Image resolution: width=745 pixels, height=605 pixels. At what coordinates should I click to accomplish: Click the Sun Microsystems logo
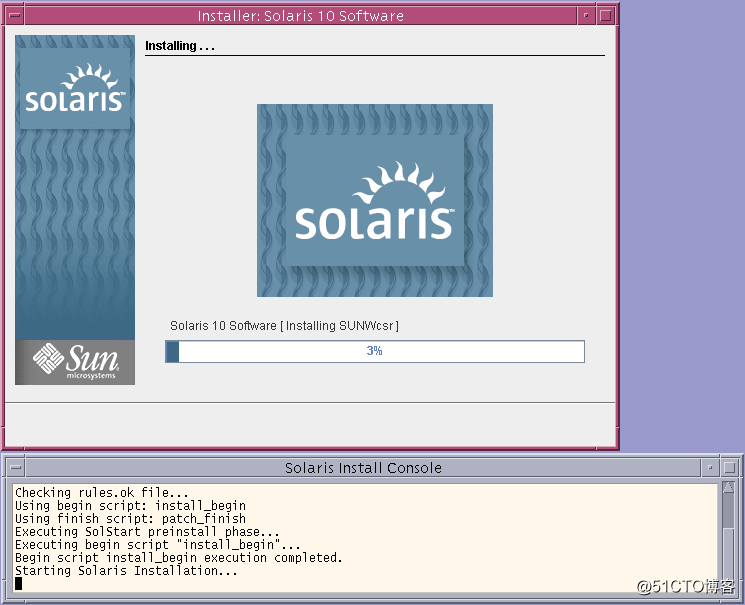[75, 362]
